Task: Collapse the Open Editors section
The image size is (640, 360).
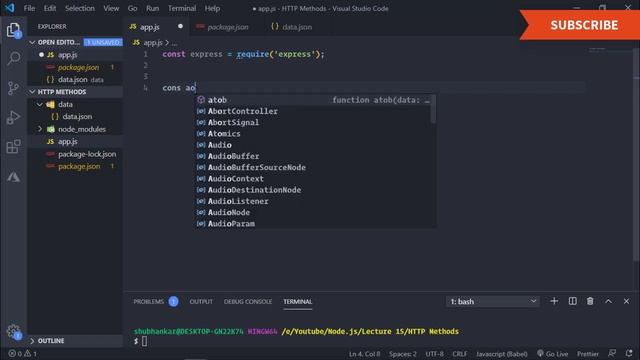Action: point(32,42)
